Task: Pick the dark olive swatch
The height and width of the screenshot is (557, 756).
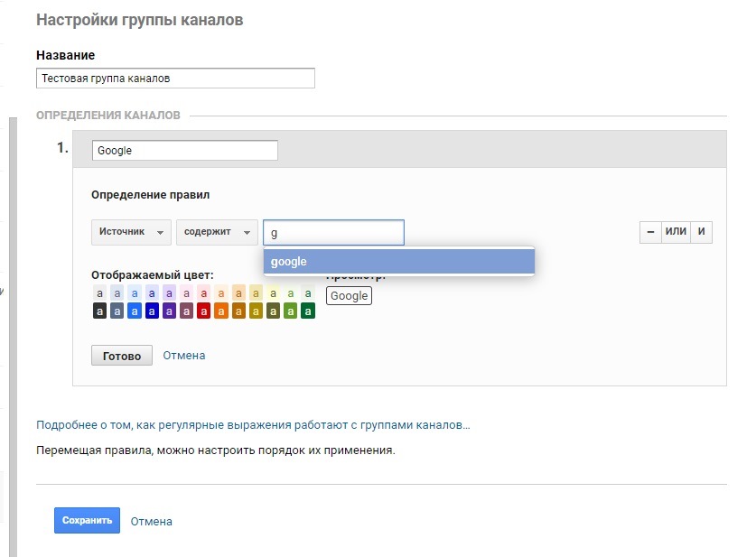Action: [274, 311]
